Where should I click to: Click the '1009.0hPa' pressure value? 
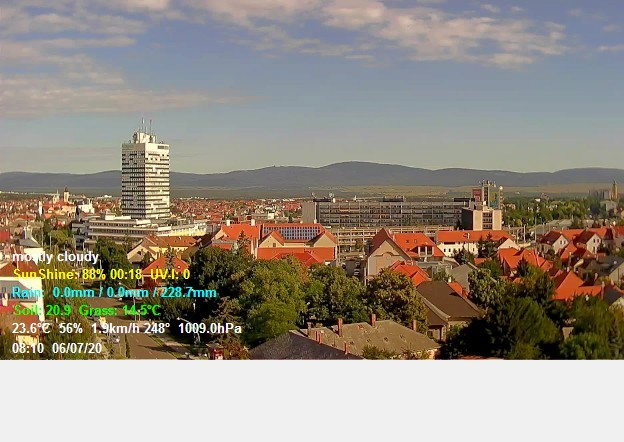pyautogui.click(x=210, y=329)
